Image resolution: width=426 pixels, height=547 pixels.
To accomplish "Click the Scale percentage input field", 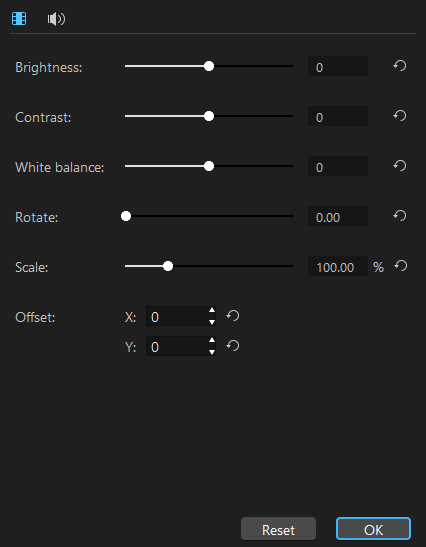I will 338,266.
